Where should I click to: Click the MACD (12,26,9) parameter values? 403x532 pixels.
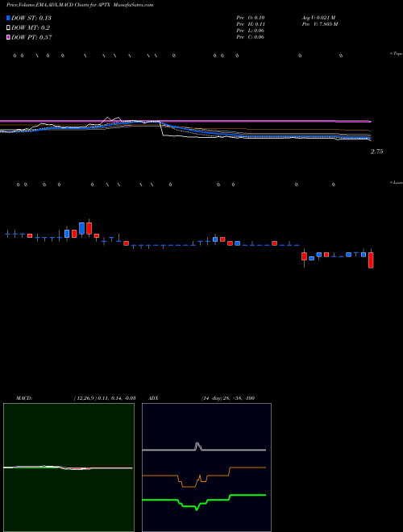pyautogui.click(x=105, y=398)
